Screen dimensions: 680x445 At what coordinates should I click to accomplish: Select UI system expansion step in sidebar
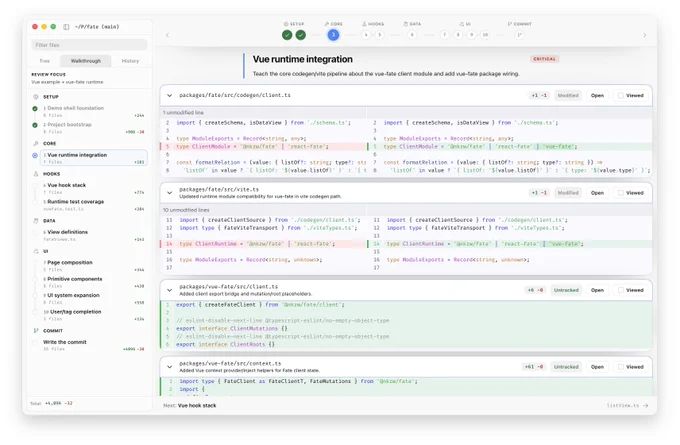94,299
